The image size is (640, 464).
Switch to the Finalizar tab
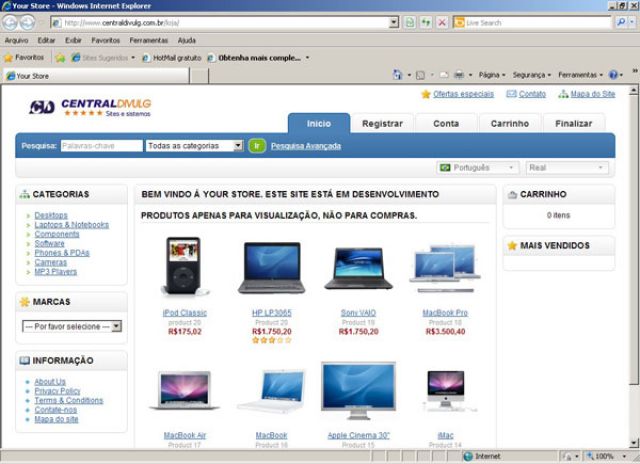point(573,124)
